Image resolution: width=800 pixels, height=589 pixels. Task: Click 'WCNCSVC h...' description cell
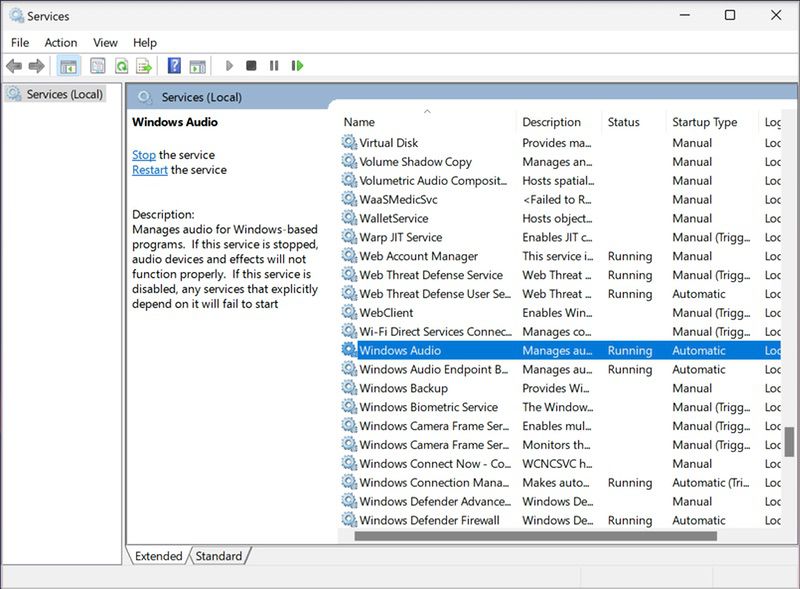point(557,463)
